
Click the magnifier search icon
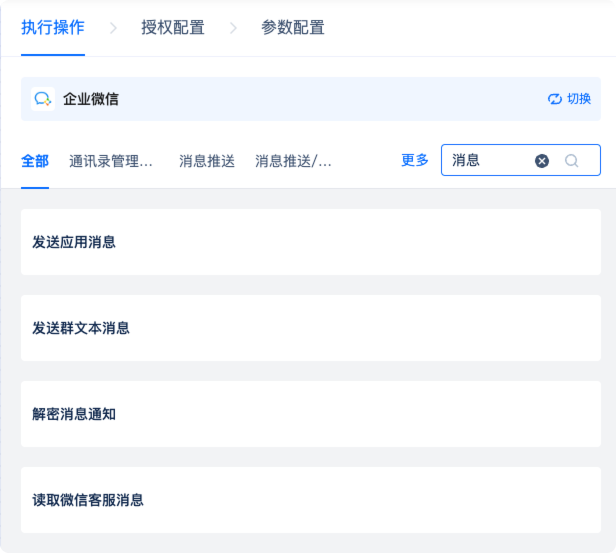pos(571,161)
